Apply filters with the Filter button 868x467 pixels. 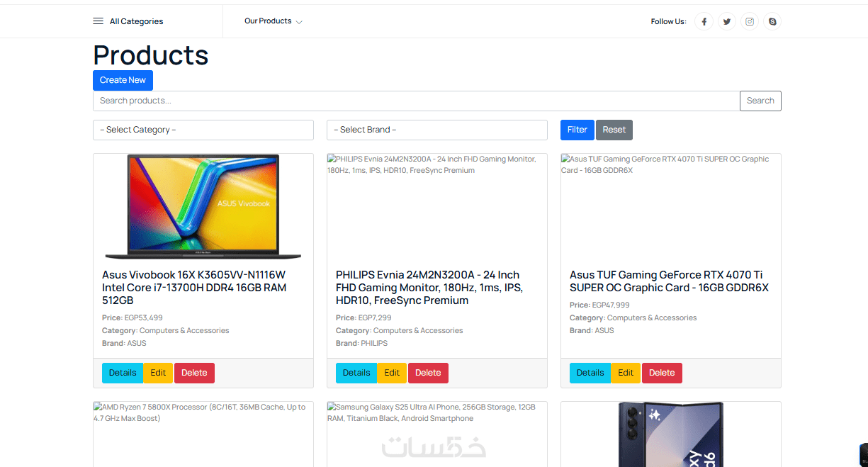[x=577, y=130]
